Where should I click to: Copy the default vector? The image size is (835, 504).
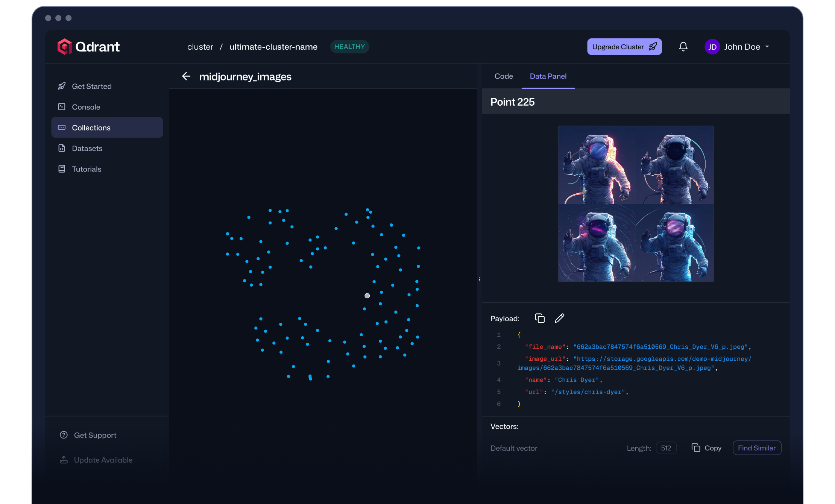coord(706,448)
